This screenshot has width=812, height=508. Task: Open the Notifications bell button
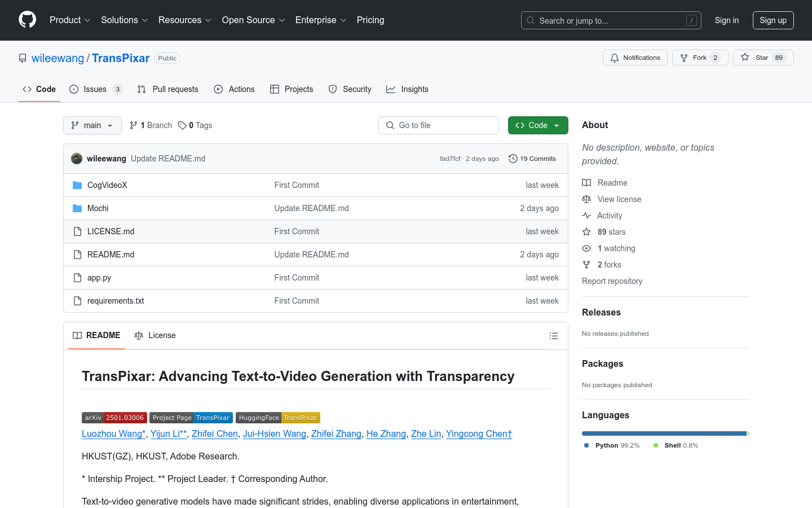[635, 58]
